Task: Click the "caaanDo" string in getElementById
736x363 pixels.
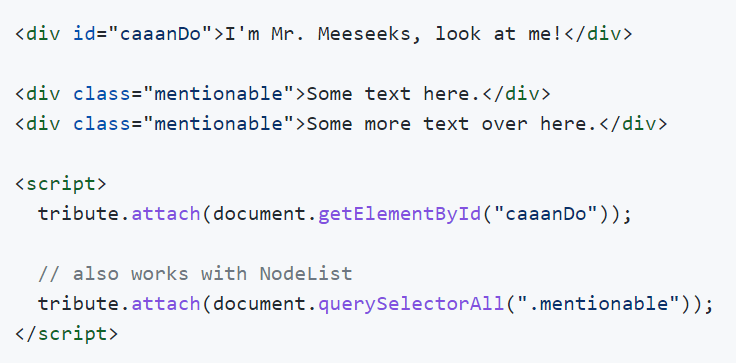Action: 546,214
